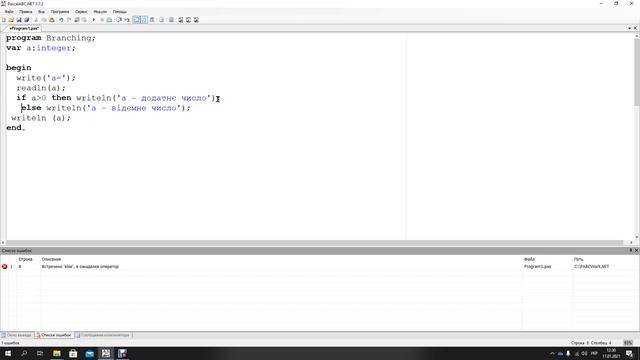The image size is (640, 360).
Task: Click the Open file folder icon
Action: tap(11, 20)
